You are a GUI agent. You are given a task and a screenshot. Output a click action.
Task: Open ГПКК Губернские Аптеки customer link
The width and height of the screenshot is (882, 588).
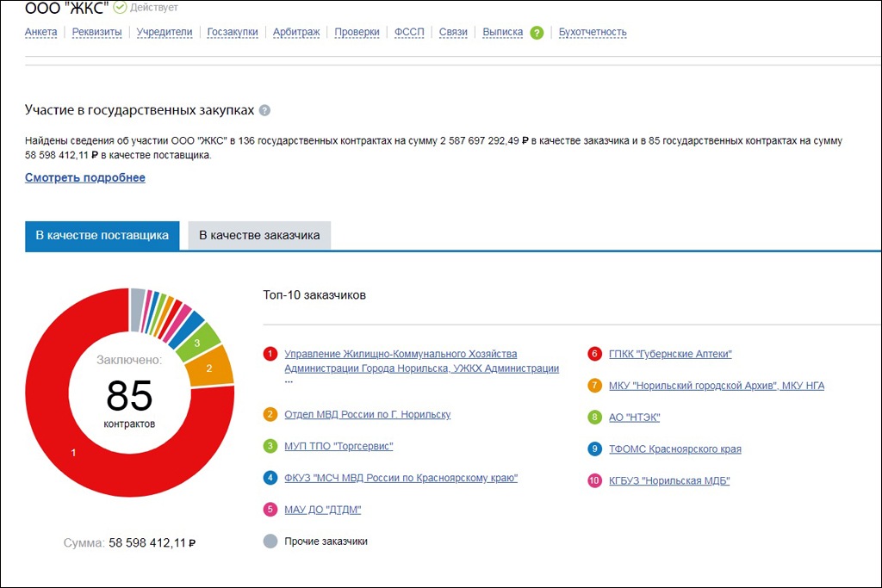click(670, 354)
